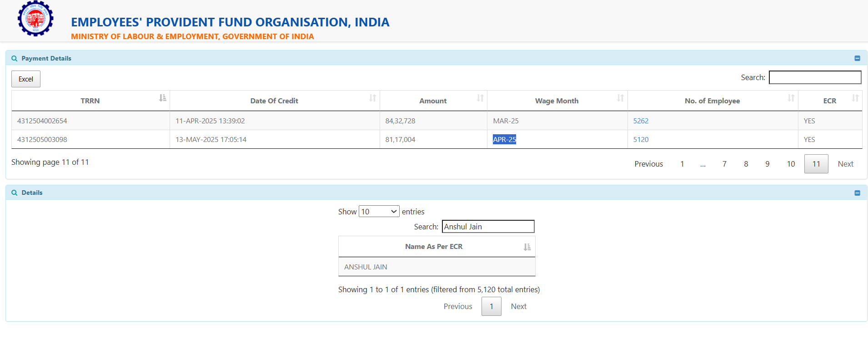Go to page 7 of payments
This screenshot has width=868, height=355.
coord(724,164)
